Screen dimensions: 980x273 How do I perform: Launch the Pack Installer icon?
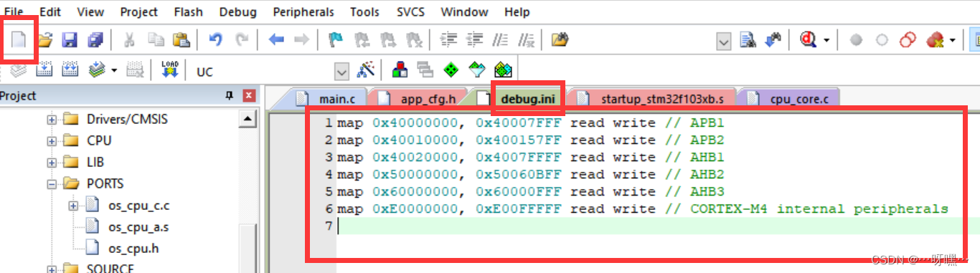[x=503, y=70]
